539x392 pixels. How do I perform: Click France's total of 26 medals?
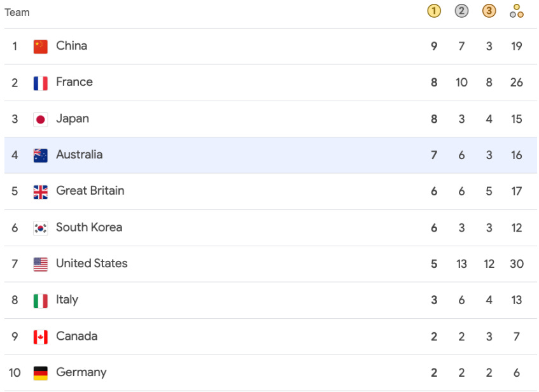click(516, 83)
